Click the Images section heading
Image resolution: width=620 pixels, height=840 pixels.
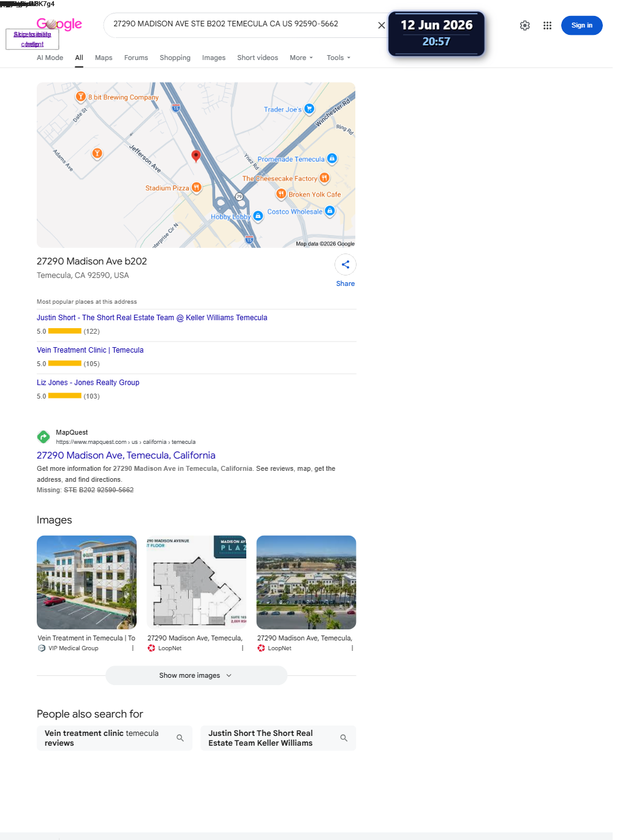pyautogui.click(x=55, y=520)
